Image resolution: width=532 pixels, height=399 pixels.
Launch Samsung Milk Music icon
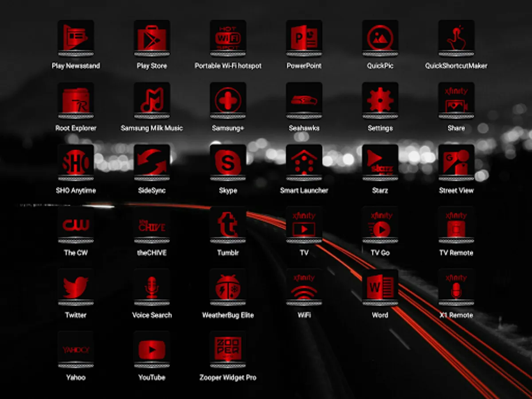(x=152, y=101)
